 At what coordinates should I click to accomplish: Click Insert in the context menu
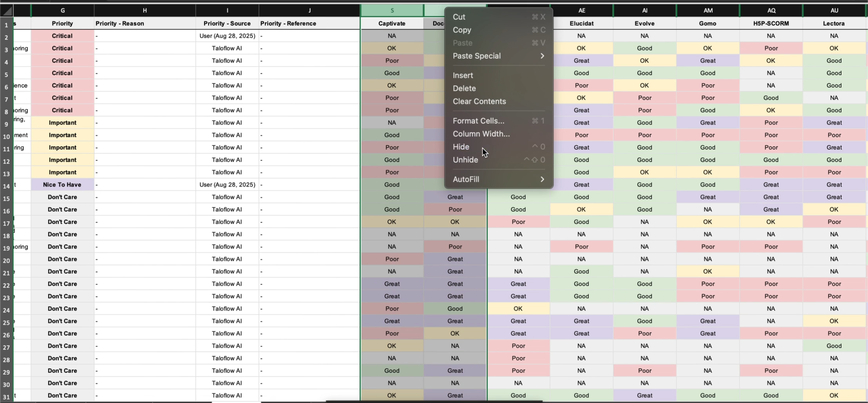point(463,75)
